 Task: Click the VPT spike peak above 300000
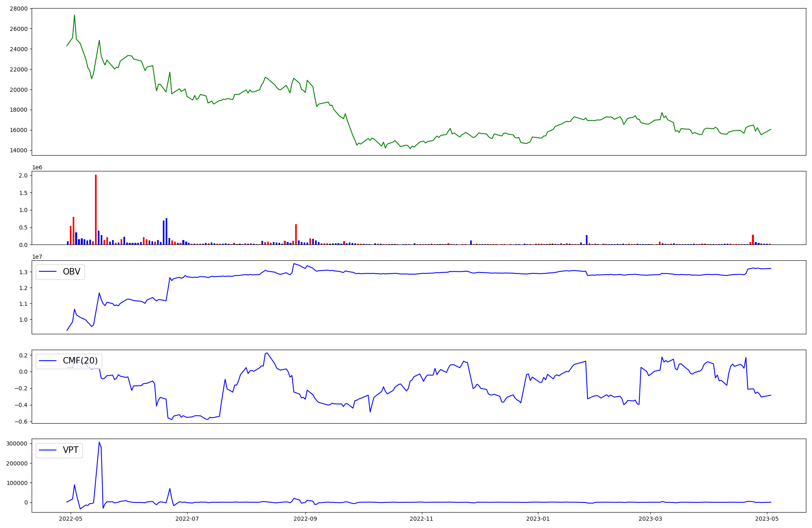pyautogui.click(x=99, y=442)
